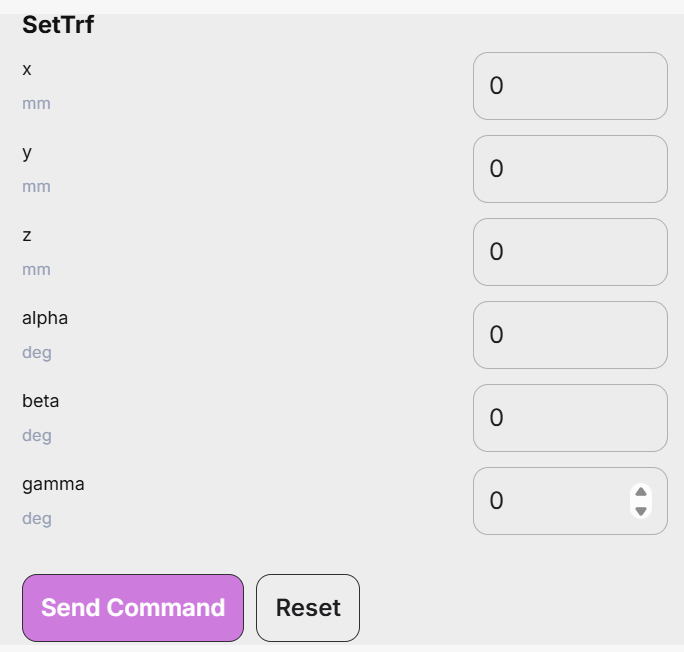This screenshot has width=684, height=652.
Task: Click the deg unit under gamma
Action: [37, 519]
